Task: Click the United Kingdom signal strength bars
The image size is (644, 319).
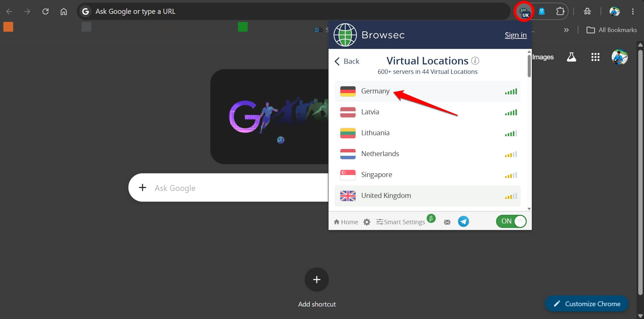Action: point(511,196)
